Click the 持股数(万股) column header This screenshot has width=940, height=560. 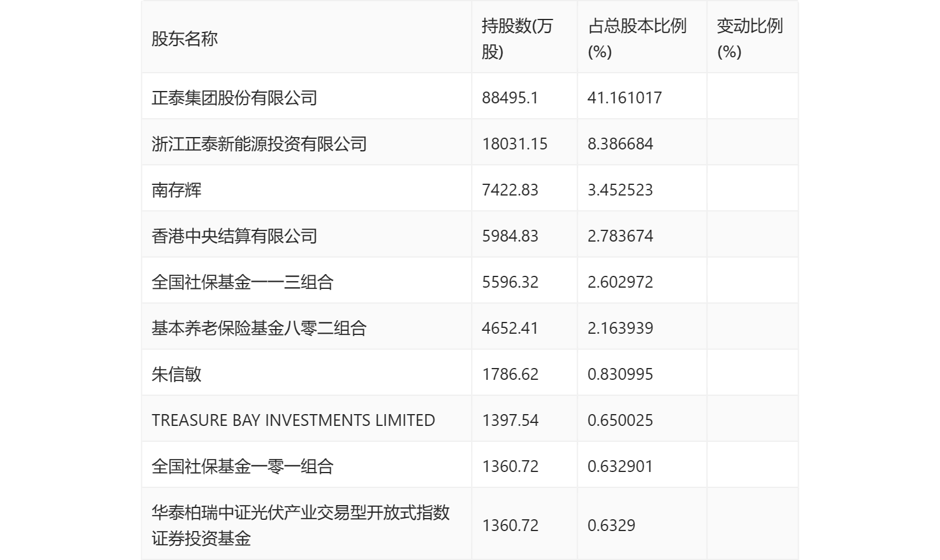coord(517,39)
